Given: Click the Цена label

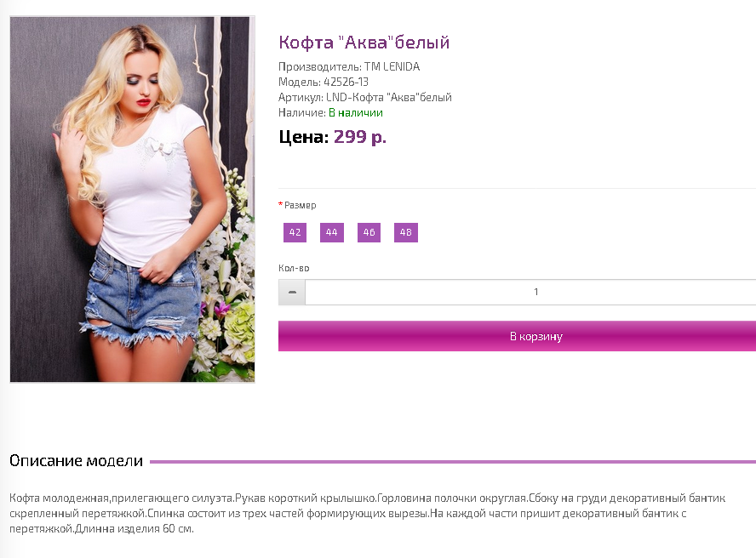Looking at the screenshot, I should [x=304, y=137].
